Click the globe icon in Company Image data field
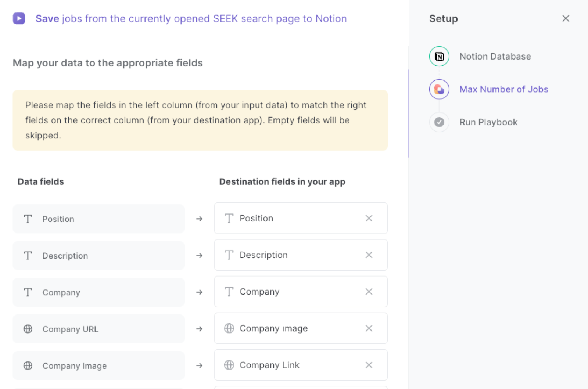 (28, 366)
